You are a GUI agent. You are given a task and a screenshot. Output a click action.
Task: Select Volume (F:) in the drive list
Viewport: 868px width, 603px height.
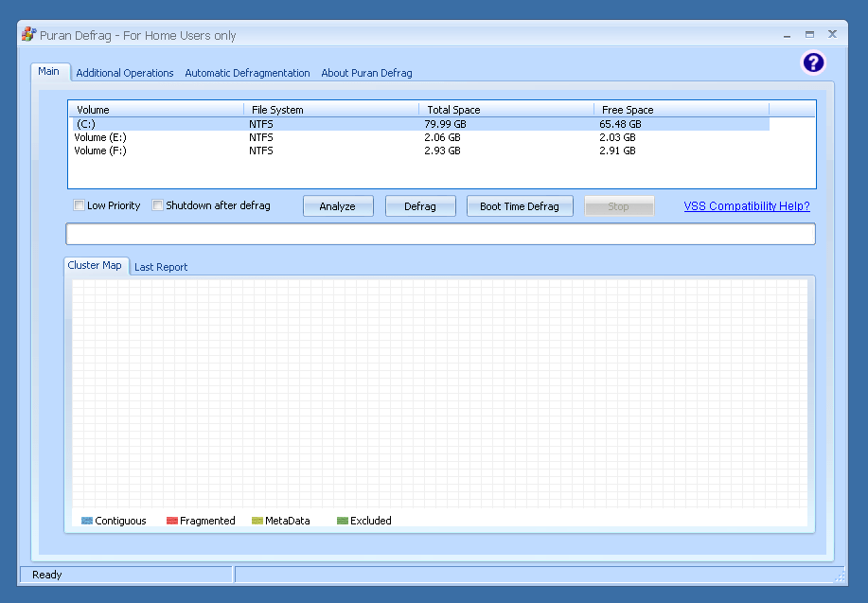pos(100,151)
